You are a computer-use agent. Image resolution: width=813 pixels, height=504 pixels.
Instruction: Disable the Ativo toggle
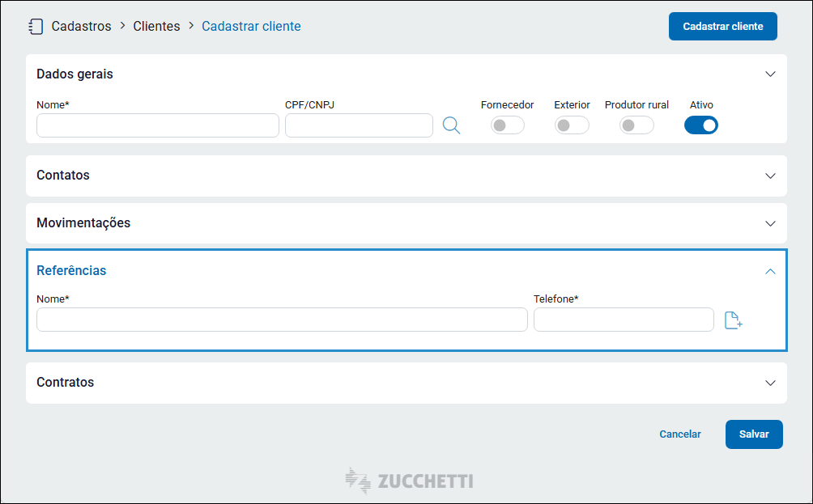(701, 125)
